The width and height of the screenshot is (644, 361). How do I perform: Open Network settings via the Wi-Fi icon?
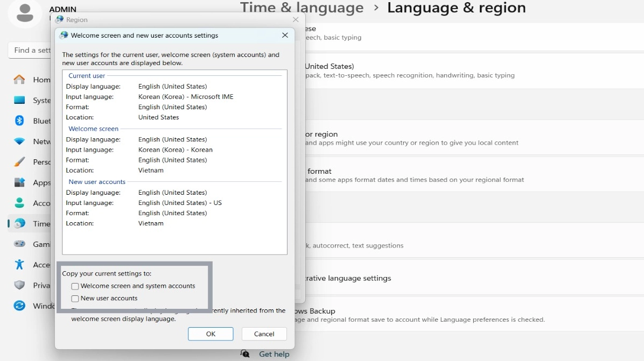coord(19,141)
